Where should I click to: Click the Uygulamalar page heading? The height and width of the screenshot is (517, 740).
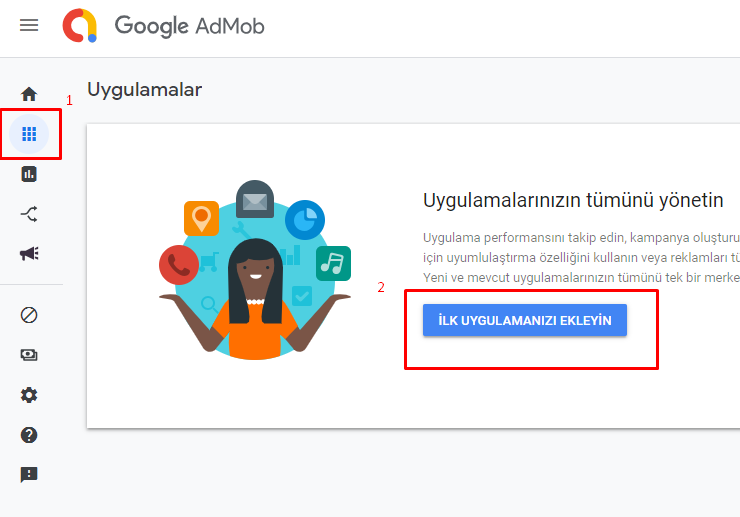(145, 90)
